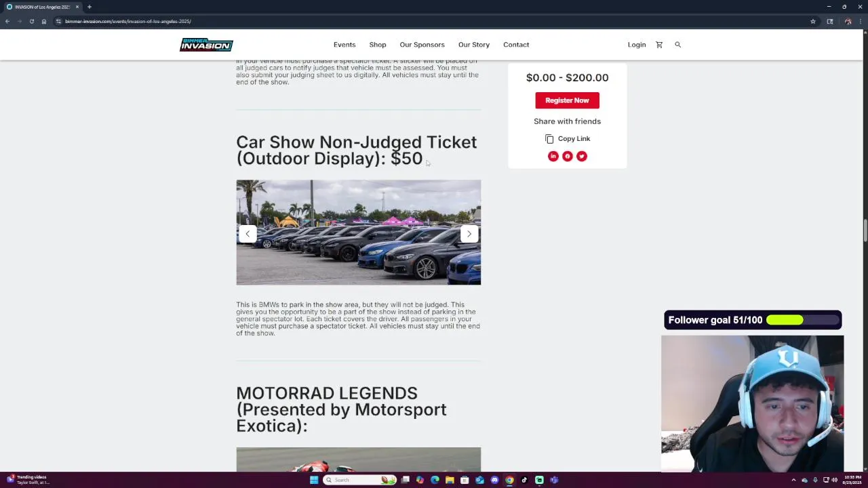Click the Motorrad Legends motorcycle image

pos(358,460)
